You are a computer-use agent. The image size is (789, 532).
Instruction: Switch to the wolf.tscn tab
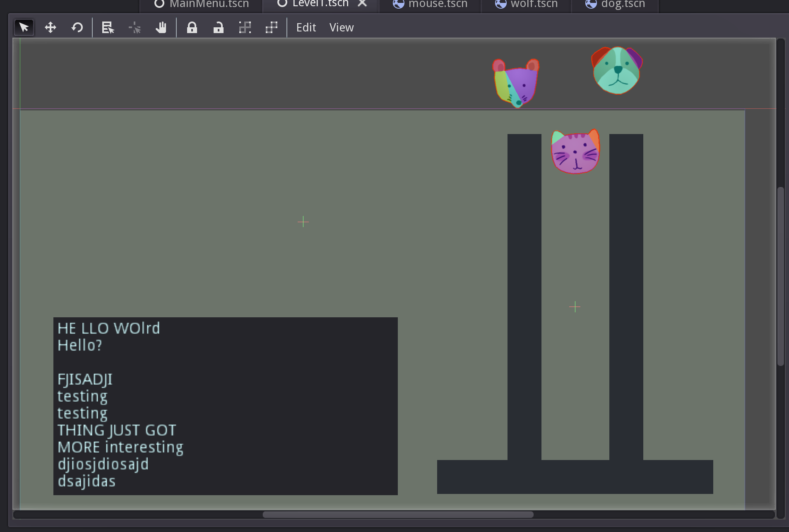[x=527, y=4]
